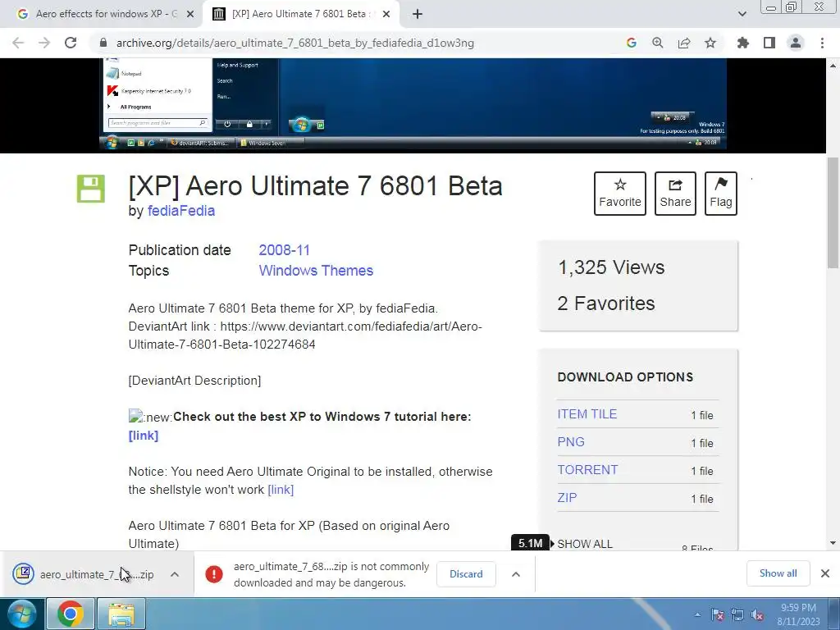The image size is (840, 630).
Task: Toggle the browser side panel icon
Action: pyautogui.click(x=769, y=43)
